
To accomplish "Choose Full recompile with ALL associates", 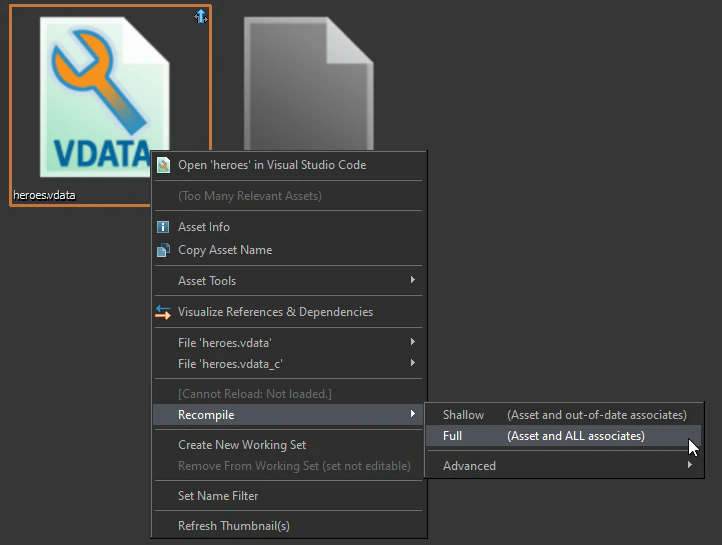I will pos(560,436).
